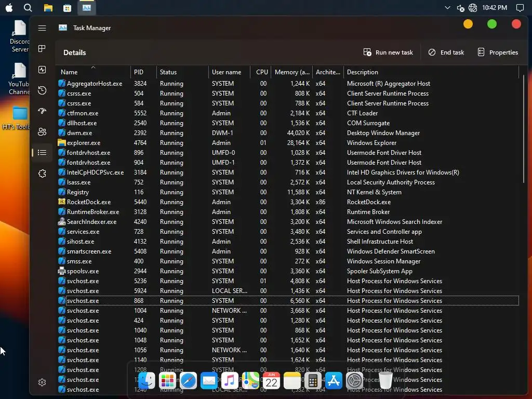Open the Performance page in sidebar
This screenshot has width=532, height=399.
(x=42, y=70)
